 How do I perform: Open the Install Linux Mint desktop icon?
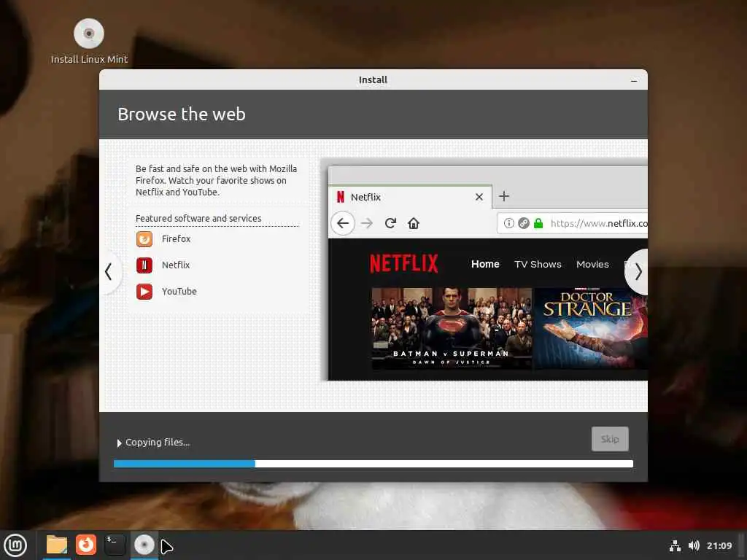[89, 42]
